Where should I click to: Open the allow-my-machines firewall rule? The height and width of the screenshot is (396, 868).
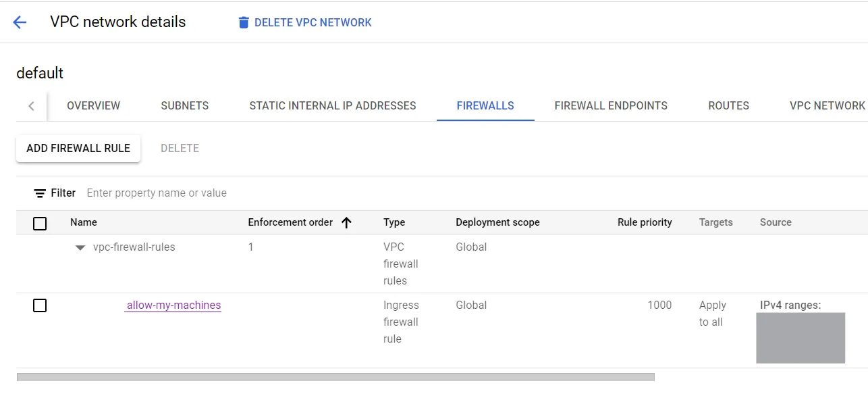(x=173, y=305)
